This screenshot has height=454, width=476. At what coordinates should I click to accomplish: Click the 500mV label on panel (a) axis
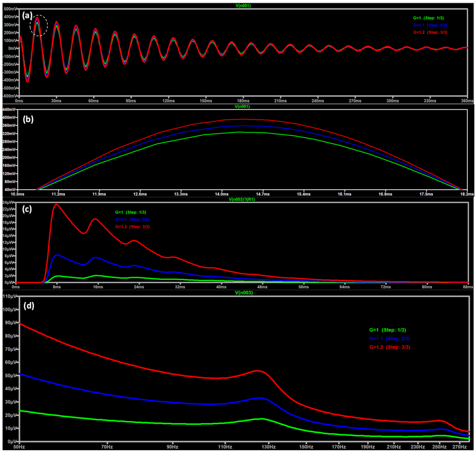pos(11,9)
